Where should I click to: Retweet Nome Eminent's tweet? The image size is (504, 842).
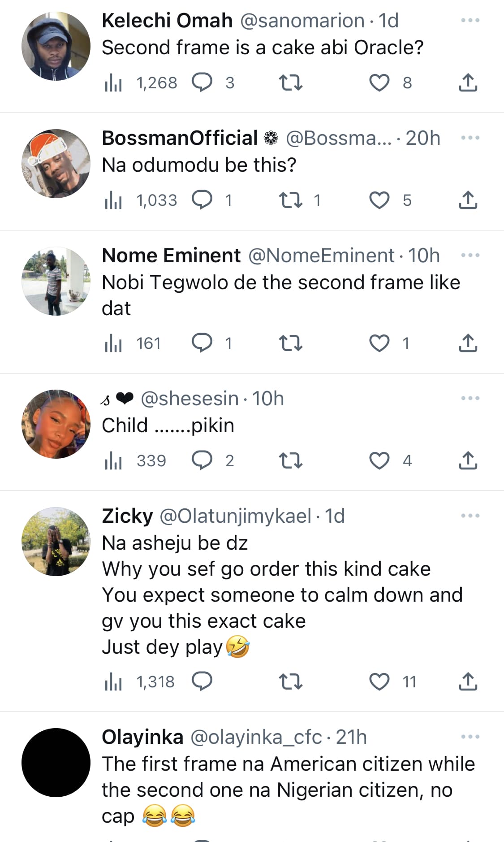tap(291, 343)
